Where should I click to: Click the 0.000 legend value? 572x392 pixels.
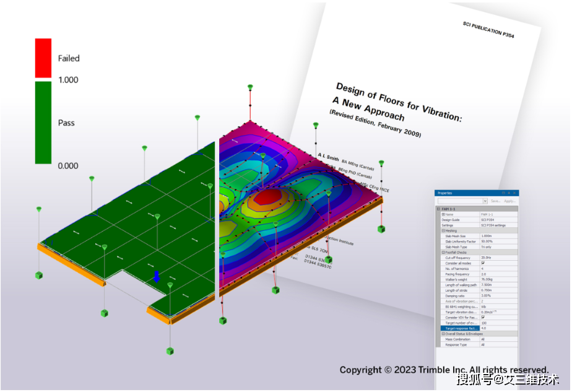click(68, 166)
